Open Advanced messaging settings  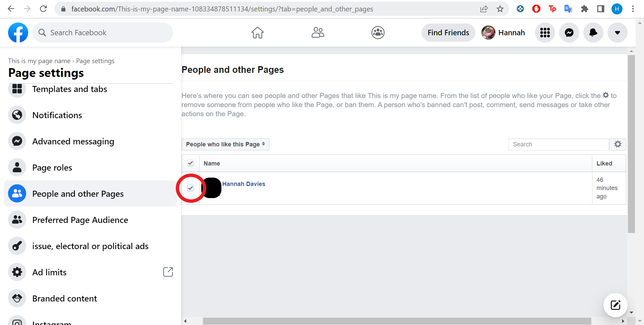[90, 141]
